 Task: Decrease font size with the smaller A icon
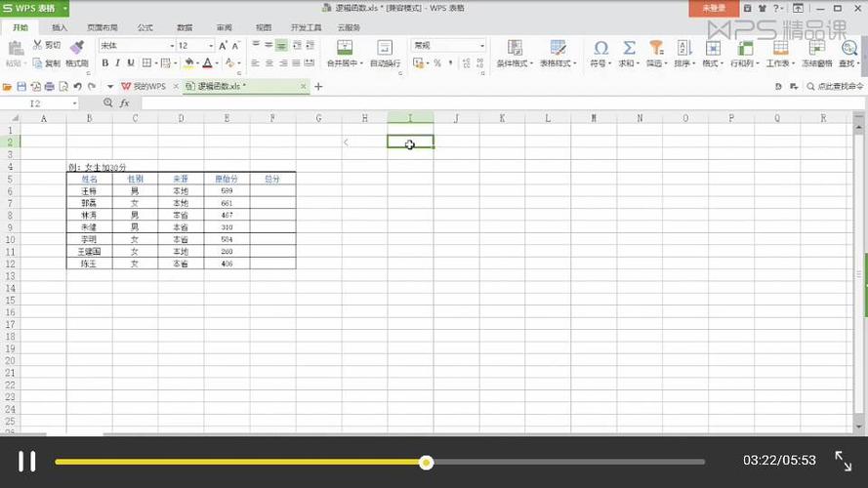[235, 45]
